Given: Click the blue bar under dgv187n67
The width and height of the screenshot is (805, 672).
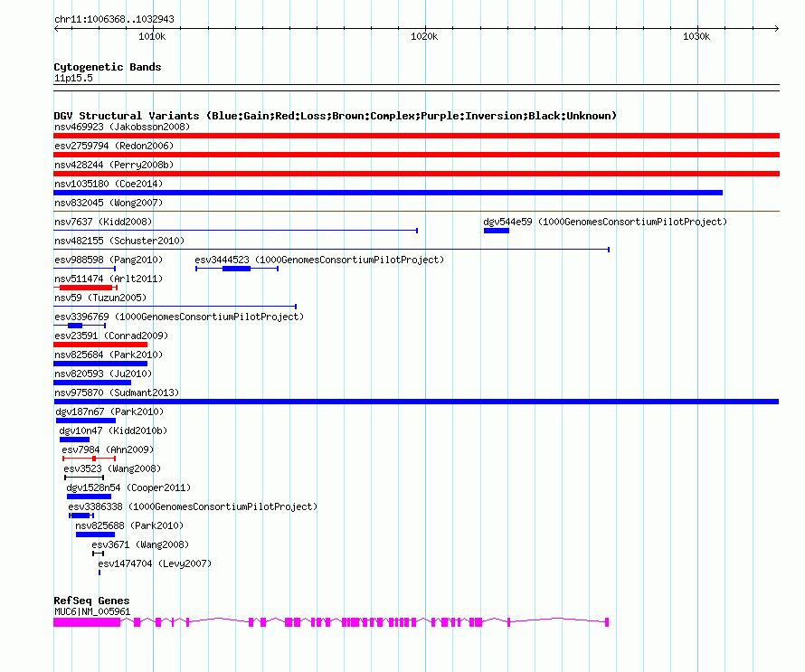Looking at the screenshot, I should click(86, 421).
